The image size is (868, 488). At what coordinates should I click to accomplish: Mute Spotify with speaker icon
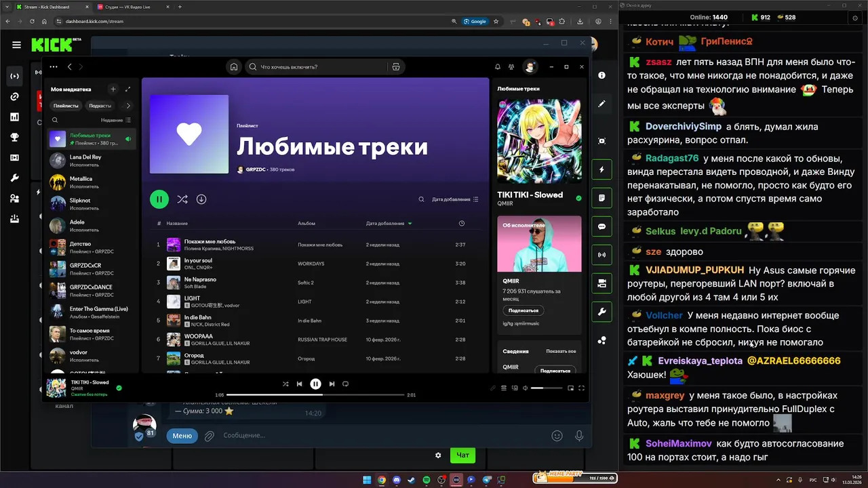[524, 388]
